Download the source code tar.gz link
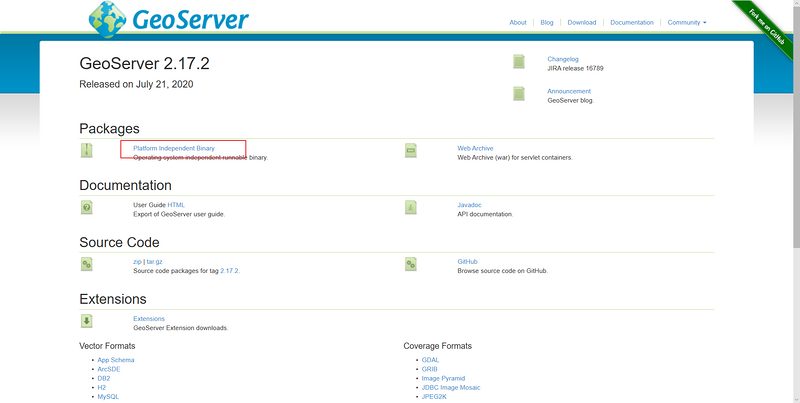The height and width of the screenshot is (403, 800). click(154, 262)
